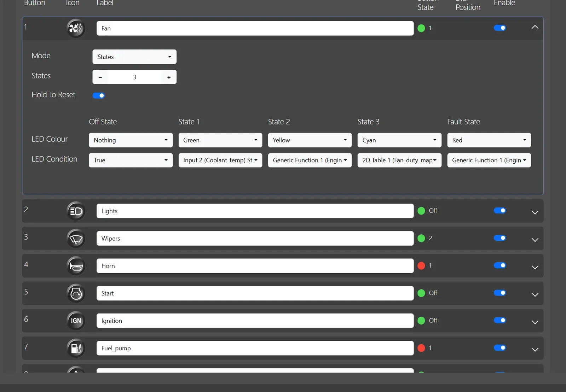Collapse the Fan button settings
The image size is (566, 392).
(535, 27)
